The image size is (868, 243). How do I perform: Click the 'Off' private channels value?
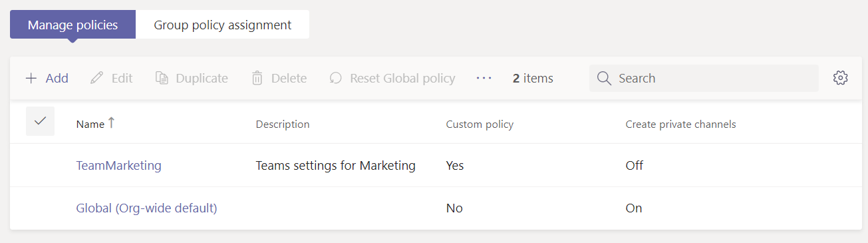[635, 165]
